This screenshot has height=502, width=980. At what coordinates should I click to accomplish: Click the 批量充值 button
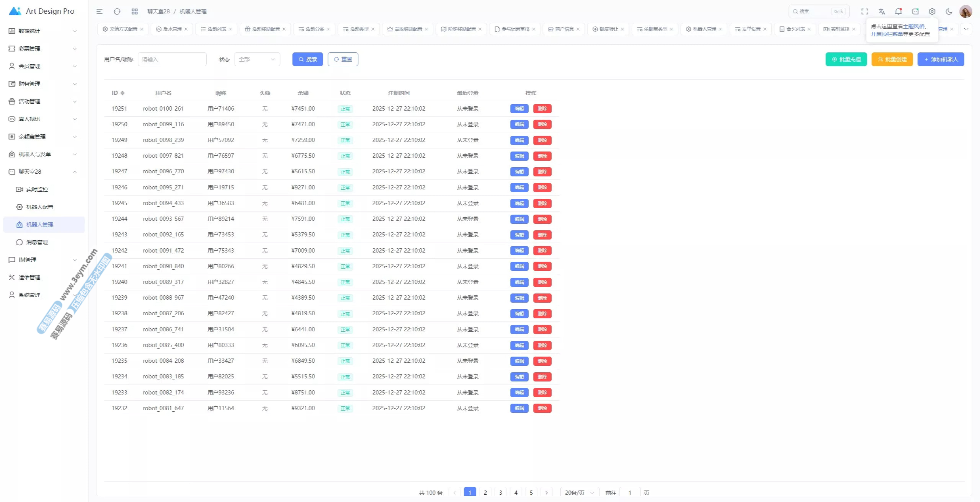tap(846, 59)
